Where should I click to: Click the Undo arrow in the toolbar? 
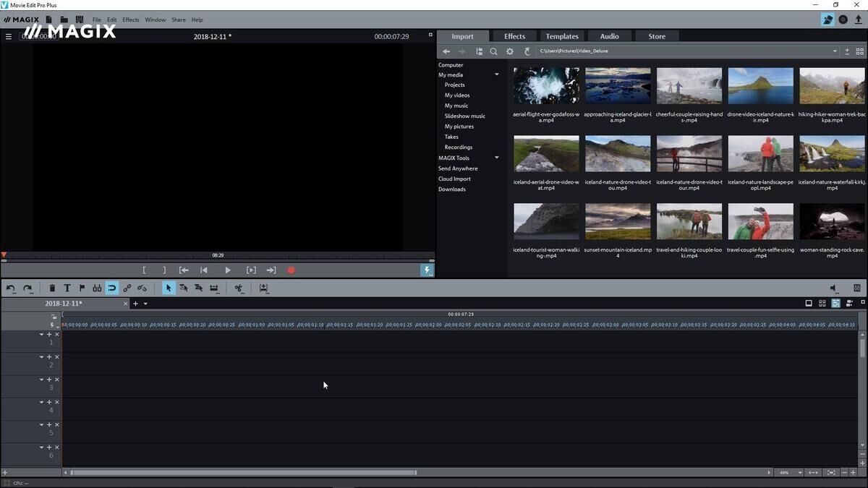pyautogui.click(x=11, y=288)
